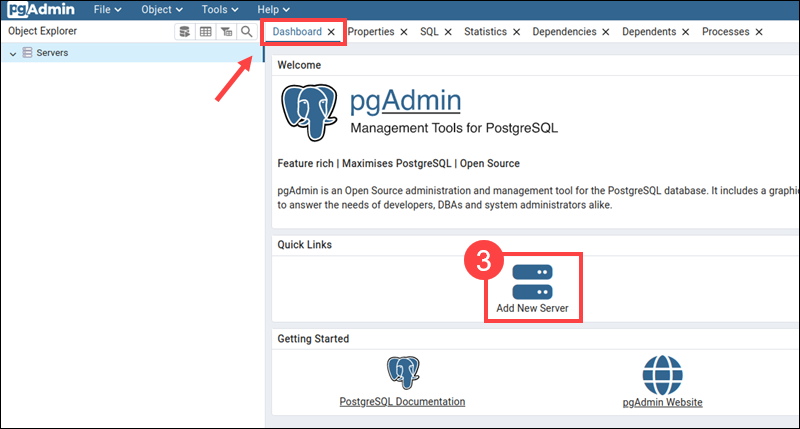Close the Dashboard tab

tap(331, 32)
